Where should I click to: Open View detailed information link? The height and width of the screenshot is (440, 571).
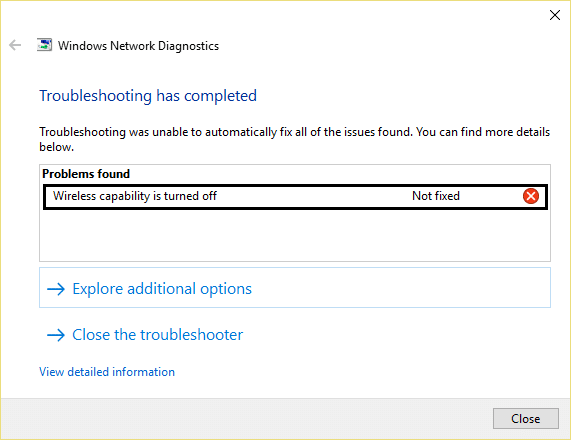[x=107, y=372]
